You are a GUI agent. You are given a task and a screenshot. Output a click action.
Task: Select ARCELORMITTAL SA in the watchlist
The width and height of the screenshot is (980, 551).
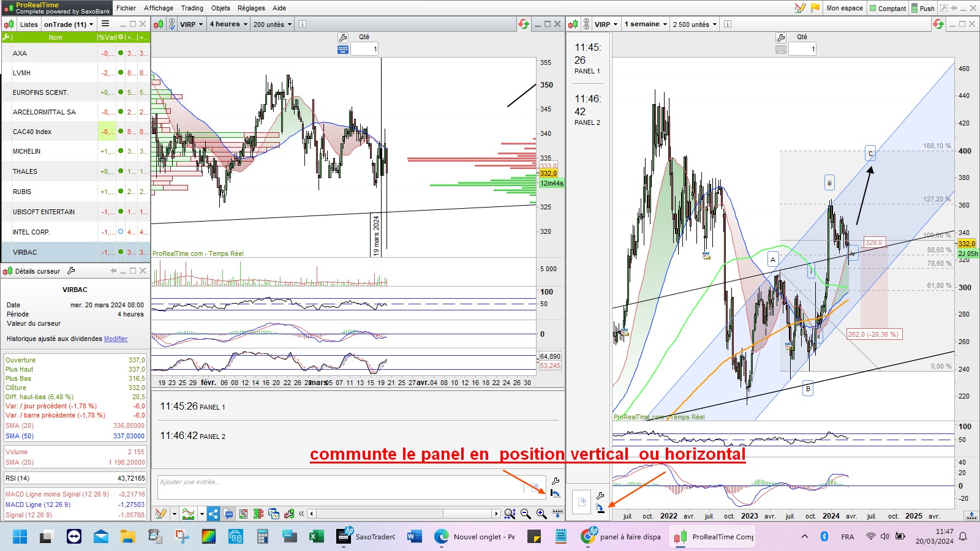75,112
